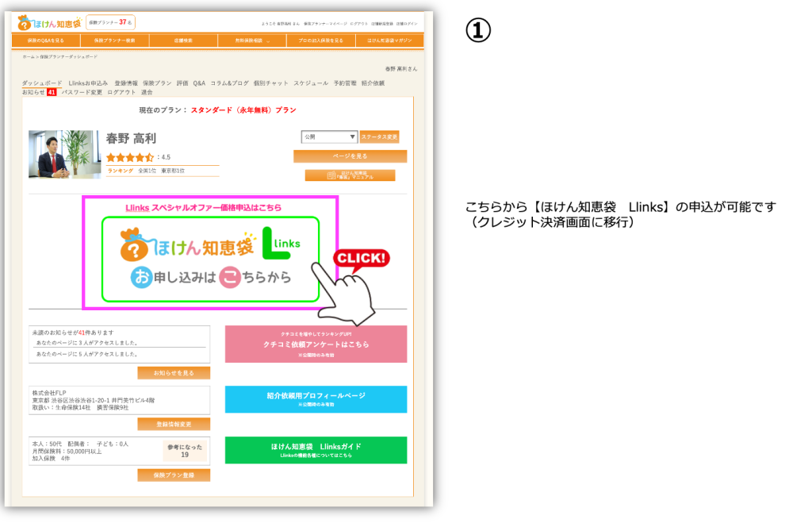Open the 登録情報 tab

(126, 83)
